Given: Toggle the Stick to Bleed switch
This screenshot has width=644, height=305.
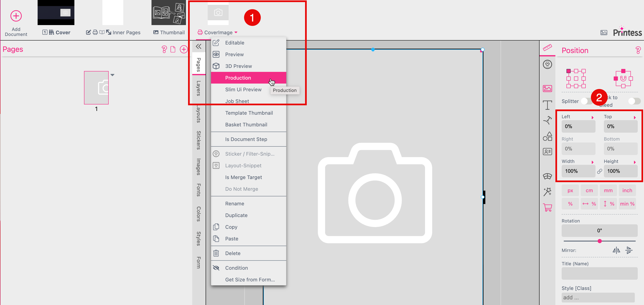Looking at the screenshot, I should click(x=634, y=101).
